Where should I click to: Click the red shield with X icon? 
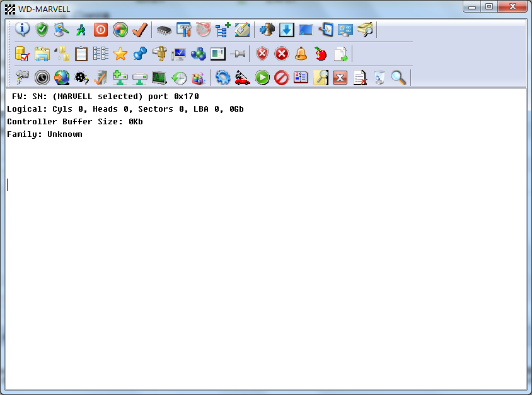tap(262, 54)
